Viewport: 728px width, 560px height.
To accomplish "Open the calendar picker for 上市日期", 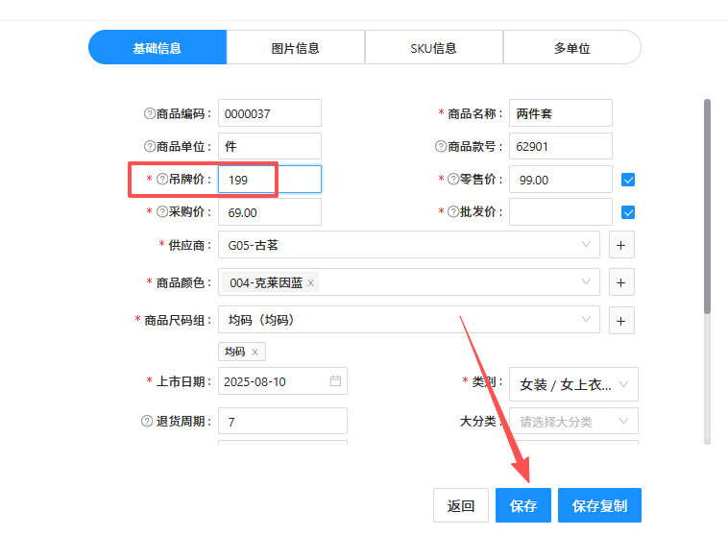I will point(335,381).
